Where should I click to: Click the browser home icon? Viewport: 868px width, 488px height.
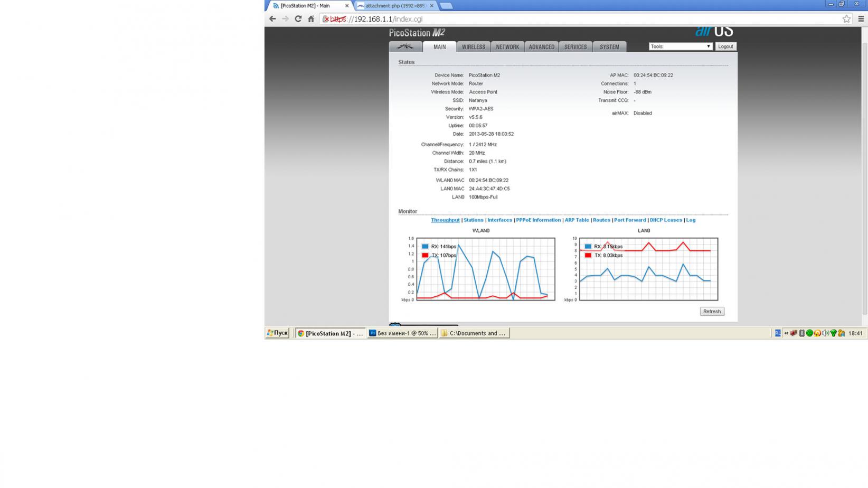(x=311, y=19)
